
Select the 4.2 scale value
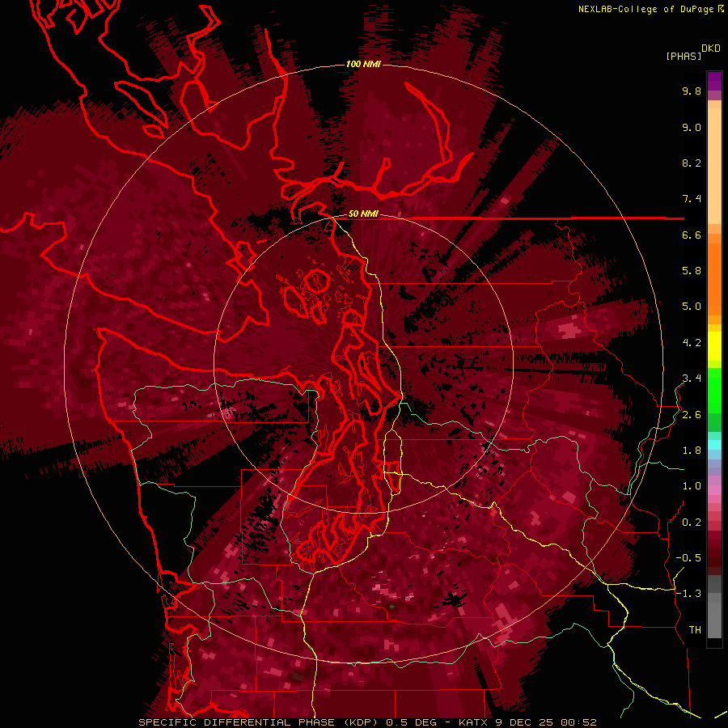(692, 343)
